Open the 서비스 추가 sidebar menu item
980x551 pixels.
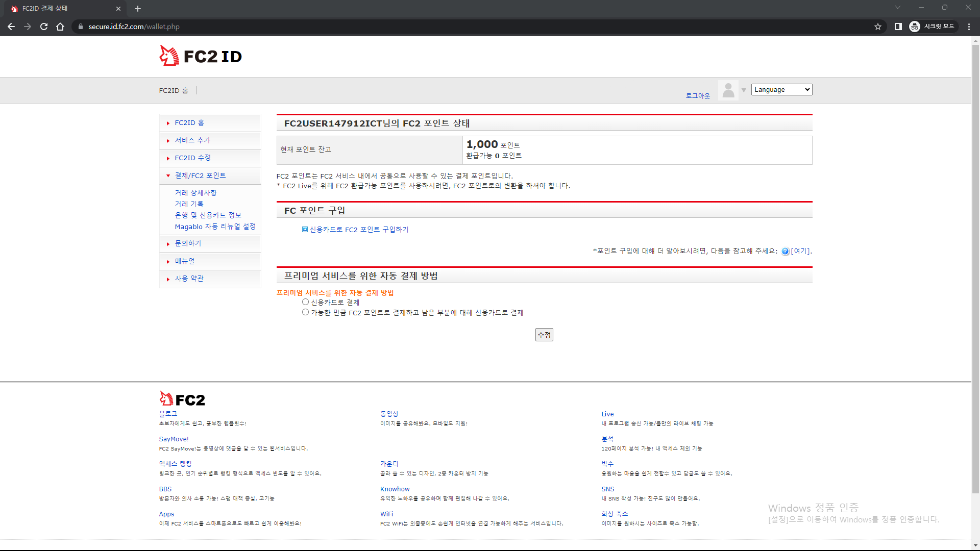192,140
